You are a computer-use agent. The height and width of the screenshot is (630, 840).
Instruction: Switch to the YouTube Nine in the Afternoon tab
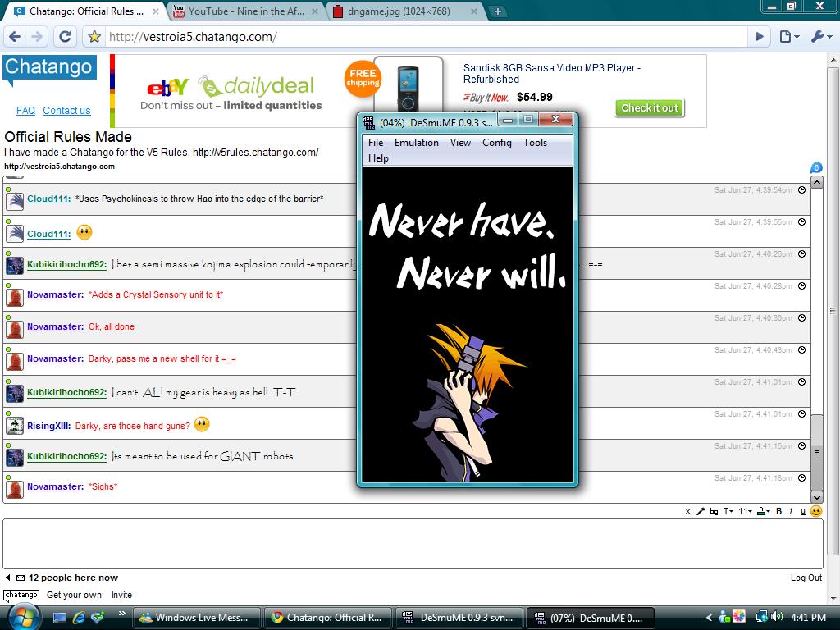click(x=246, y=11)
